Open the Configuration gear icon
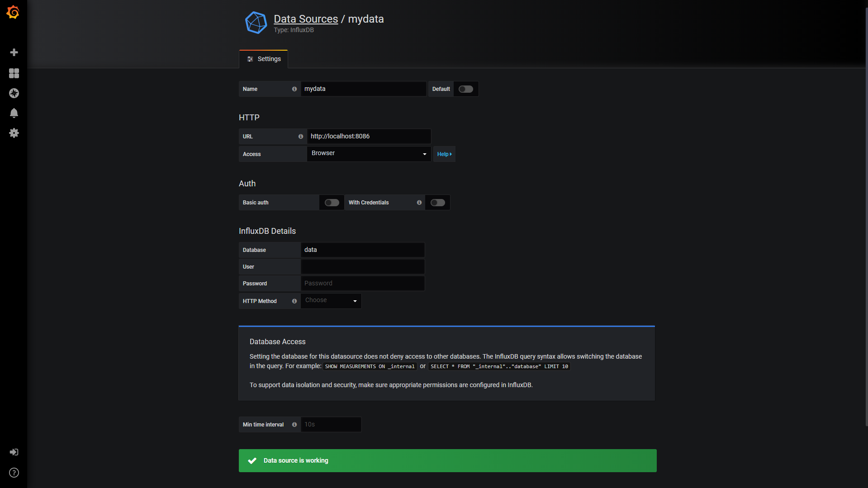Image resolution: width=868 pixels, height=488 pixels. (14, 133)
